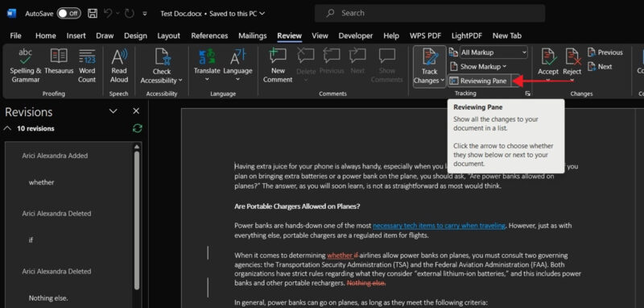The image size is (644, 308).
Task: Select the added word 'whether' revision
Action: click(42, 182)
